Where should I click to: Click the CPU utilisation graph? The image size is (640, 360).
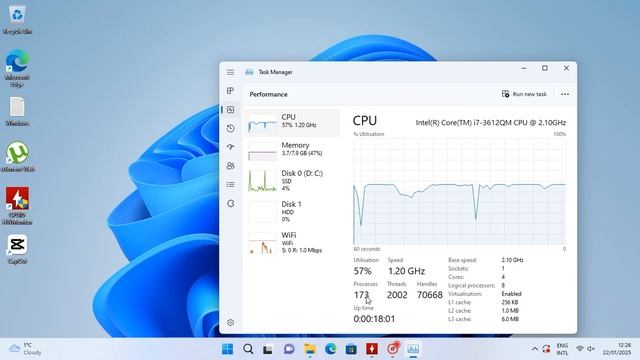(x=460, y=191)
